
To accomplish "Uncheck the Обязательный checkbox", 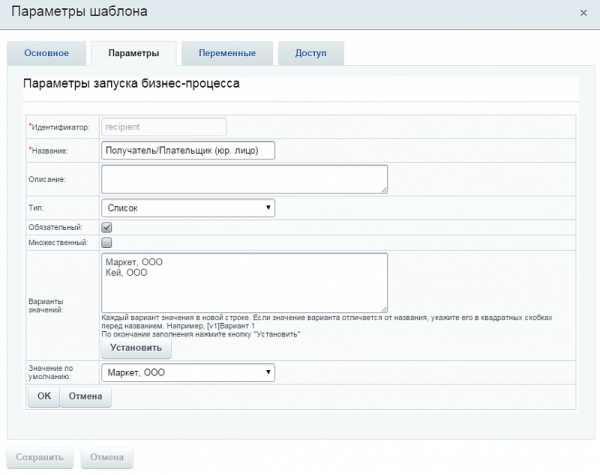I will [x=107, y=228].
